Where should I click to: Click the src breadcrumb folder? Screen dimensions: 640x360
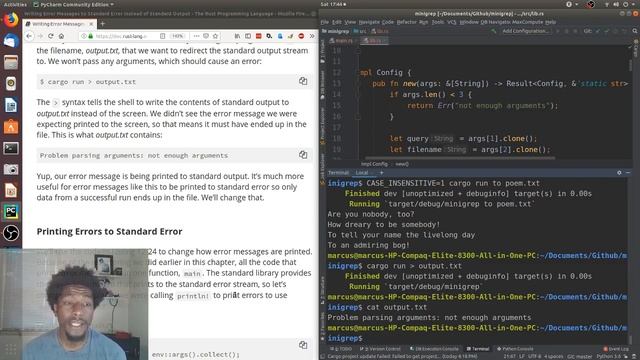point(360,31)
